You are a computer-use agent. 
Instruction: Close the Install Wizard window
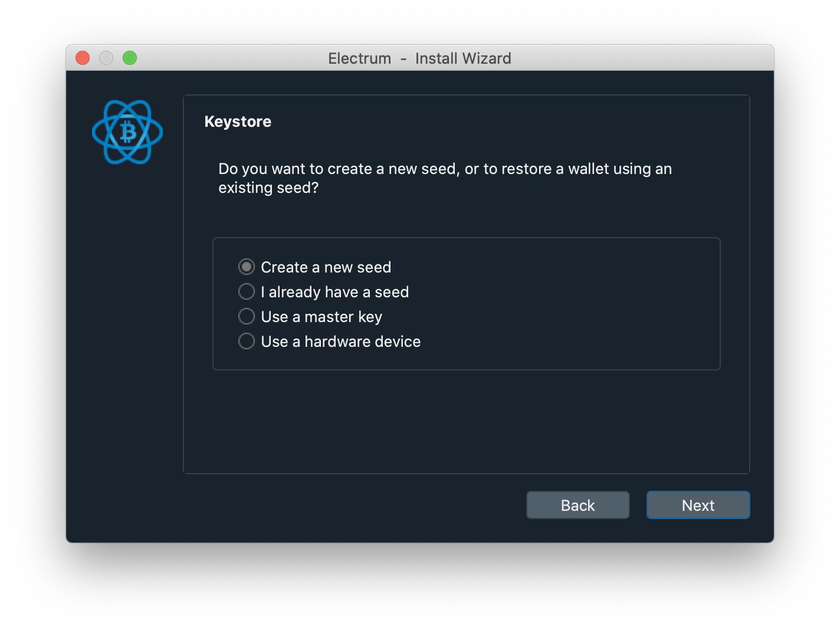click(83, 58)
